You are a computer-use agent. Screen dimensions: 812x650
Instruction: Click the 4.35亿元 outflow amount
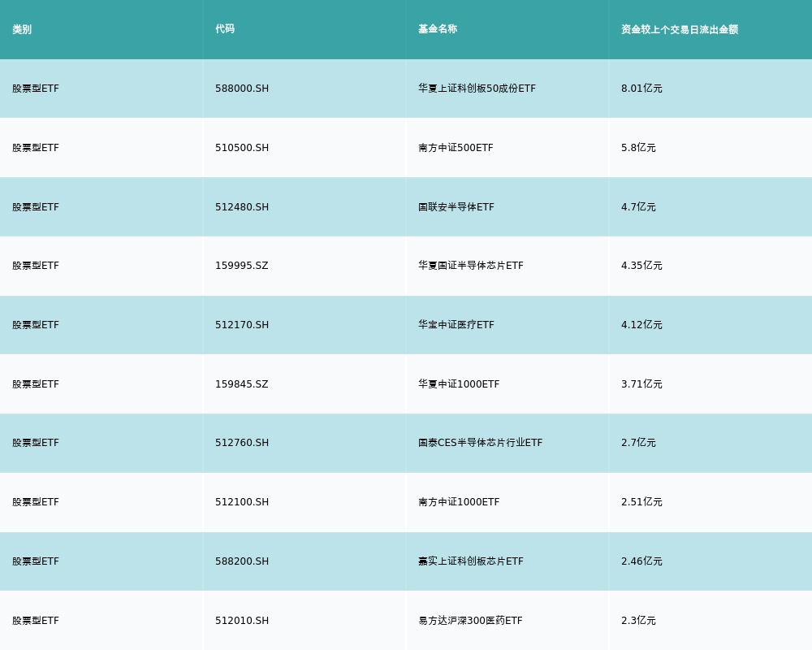point(641,266)
